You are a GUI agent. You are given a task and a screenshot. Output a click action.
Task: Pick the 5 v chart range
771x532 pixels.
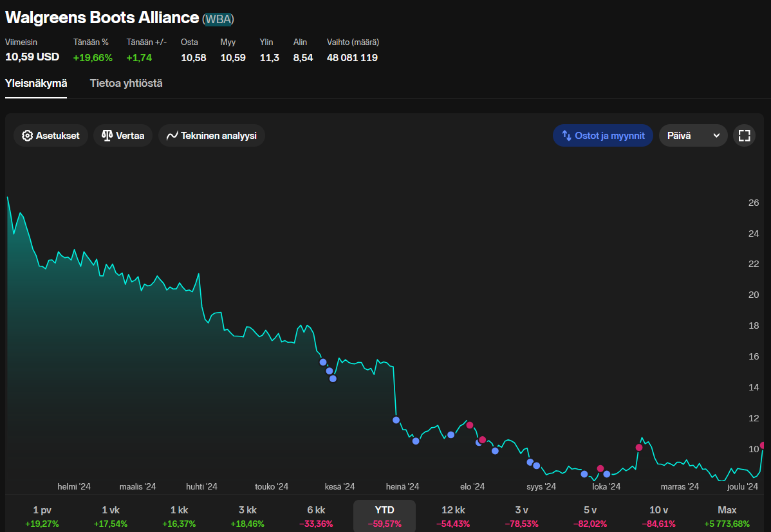point(590,516)
